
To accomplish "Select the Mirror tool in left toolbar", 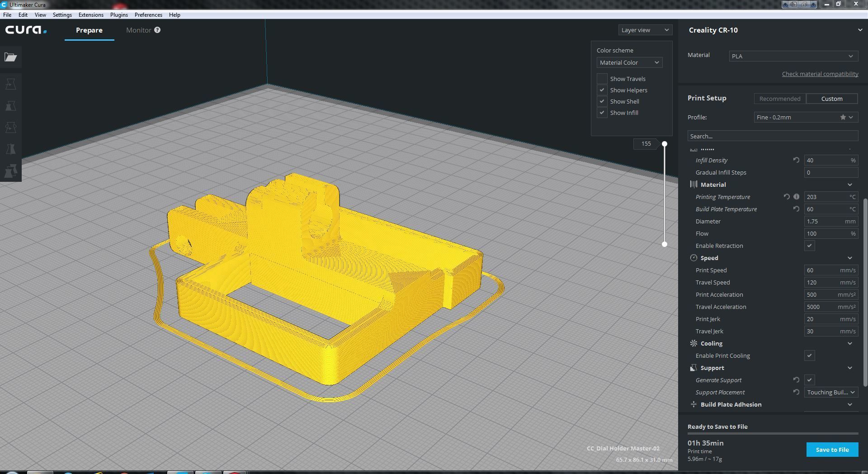I will [x=11, y=149].
